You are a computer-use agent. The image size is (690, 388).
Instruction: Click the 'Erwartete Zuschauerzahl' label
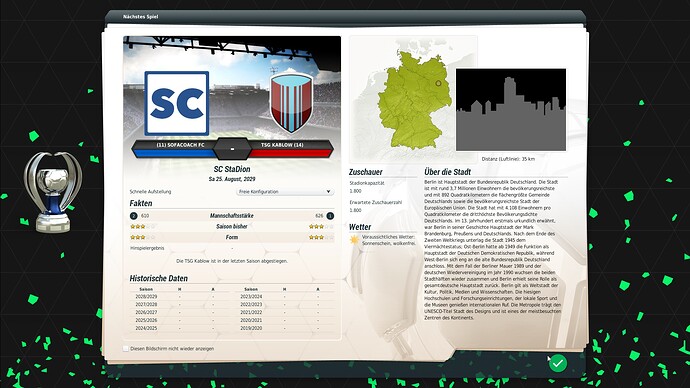click(375, 202)
